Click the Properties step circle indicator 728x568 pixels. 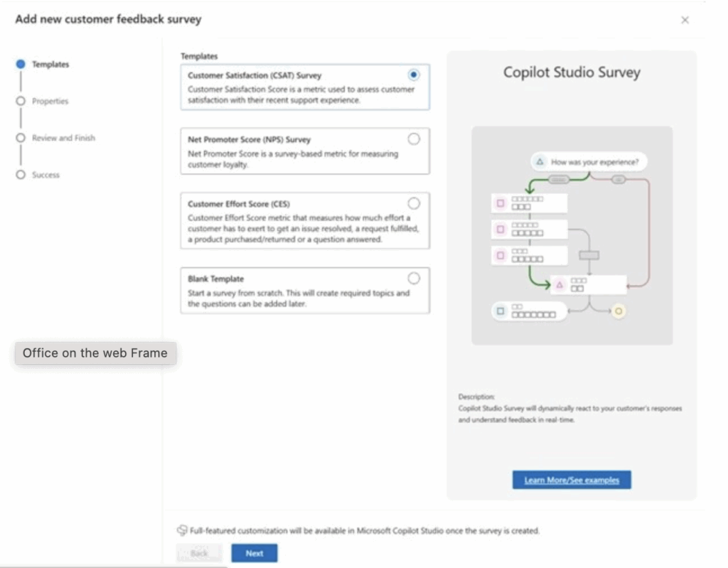point(21,101)
